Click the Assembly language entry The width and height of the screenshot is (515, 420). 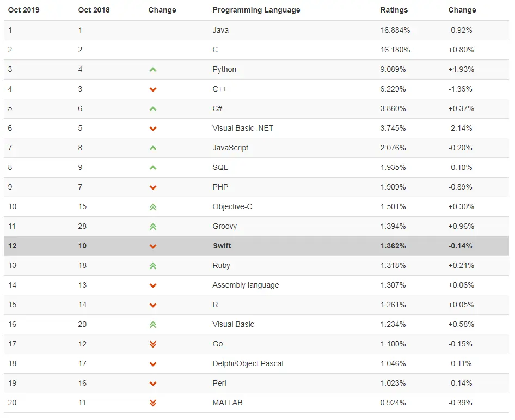[246, 285]
